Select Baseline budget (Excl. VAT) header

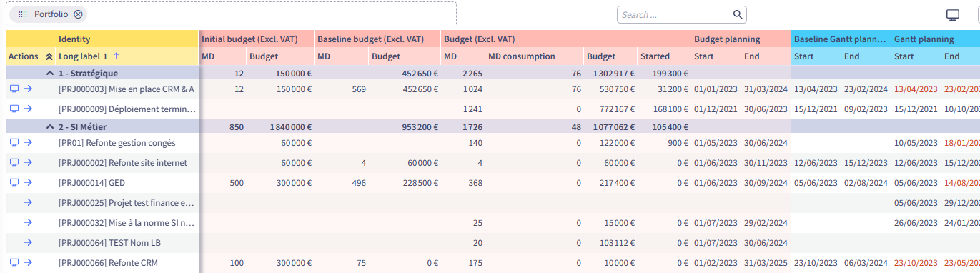pyautogui.click(x=370, y=39)
